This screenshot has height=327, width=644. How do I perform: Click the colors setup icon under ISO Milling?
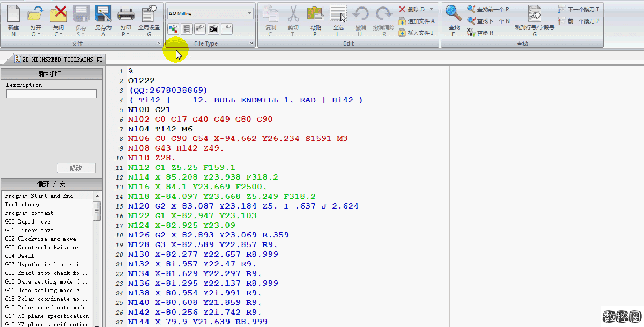[x=173, y=28]
